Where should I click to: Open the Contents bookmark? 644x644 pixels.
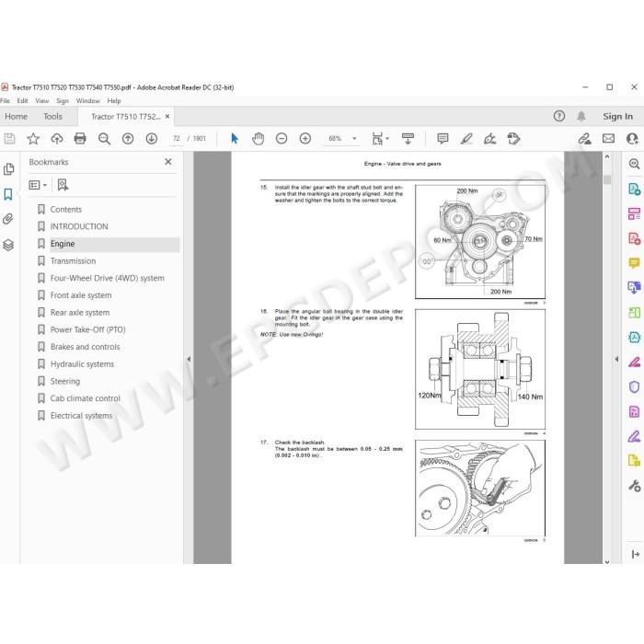65,210
